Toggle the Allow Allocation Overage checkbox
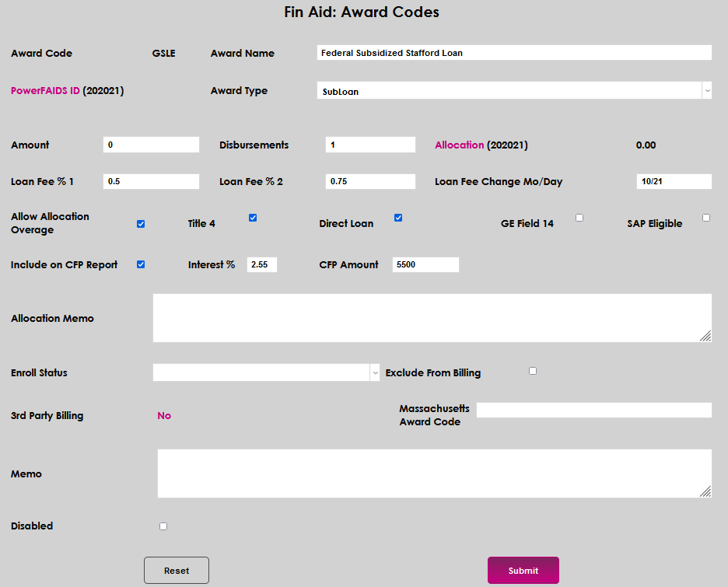Image resolution: width=728 pixels, height=587 pixels. pos(141,224)
